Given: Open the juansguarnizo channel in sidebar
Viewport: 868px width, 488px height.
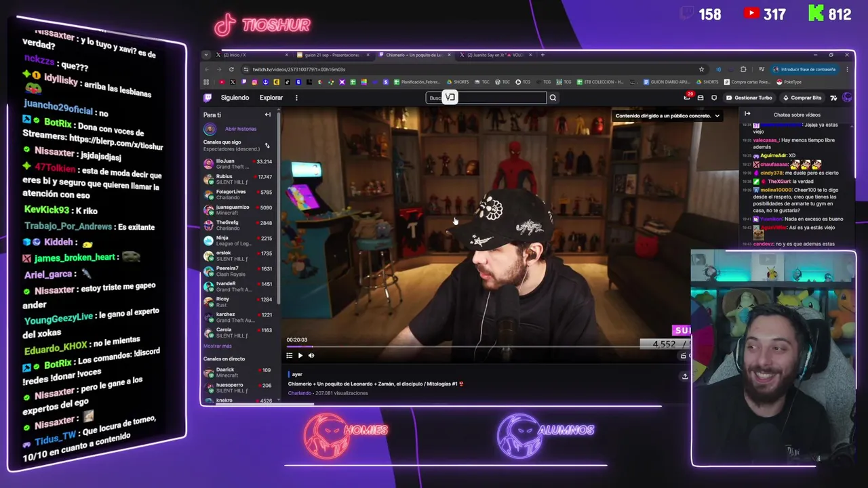Looking at the screenshot, I should 237,209.
